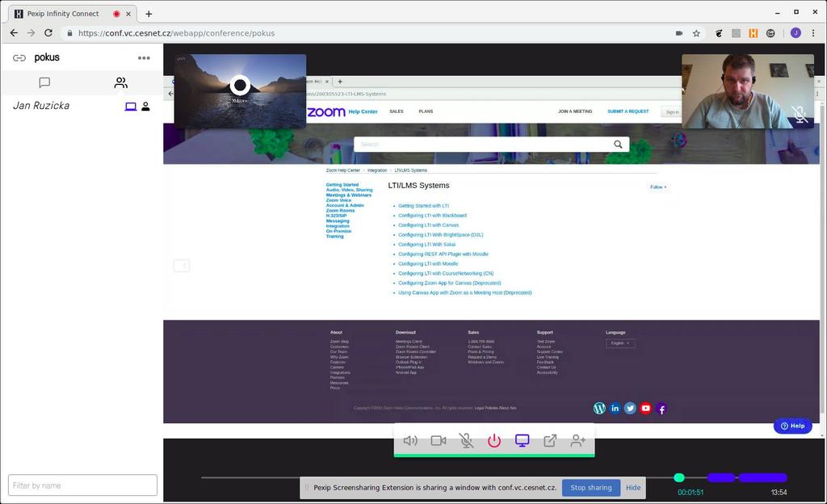Click SUBMIT A REQUEST in shared page
This screenshot has height=504, width=827.
click(628, 111)
